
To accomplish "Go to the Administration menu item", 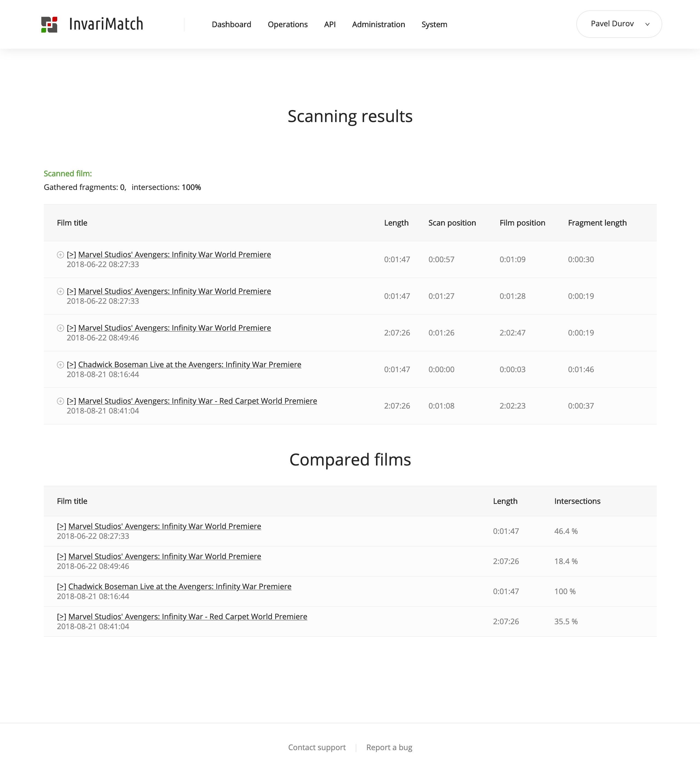I will [378, 25].
